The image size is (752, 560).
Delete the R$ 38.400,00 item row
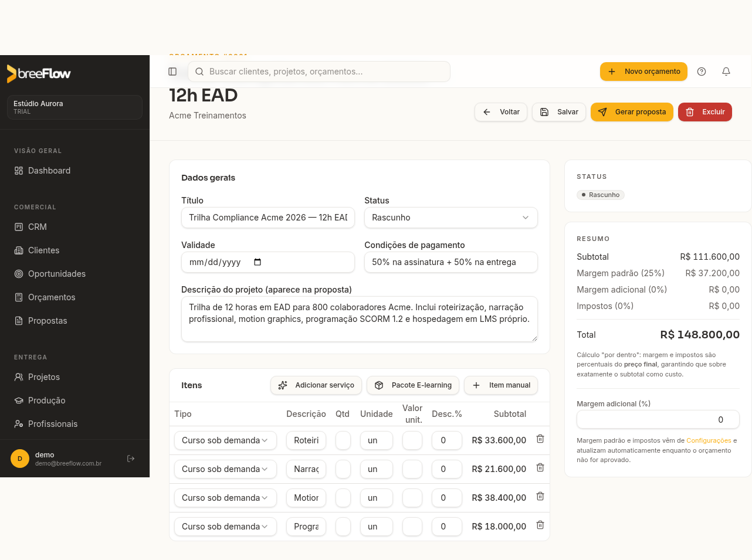pos(540,497)
